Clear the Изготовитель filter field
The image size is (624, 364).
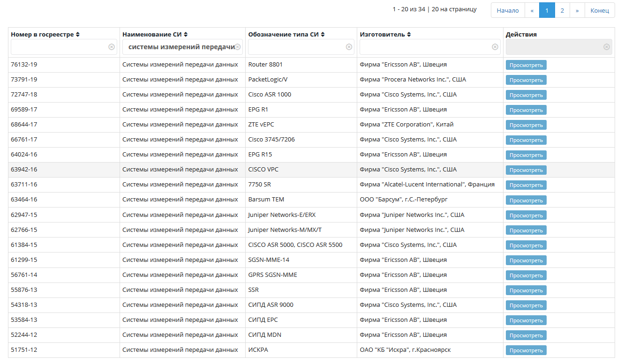coord(495,47)
